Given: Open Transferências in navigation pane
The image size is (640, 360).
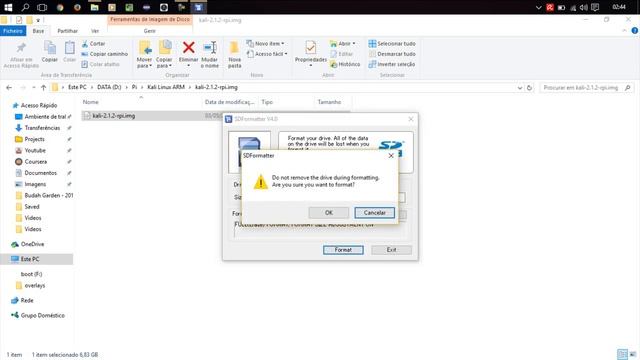Looking at the screenshot, I should [x=42, y=128].
